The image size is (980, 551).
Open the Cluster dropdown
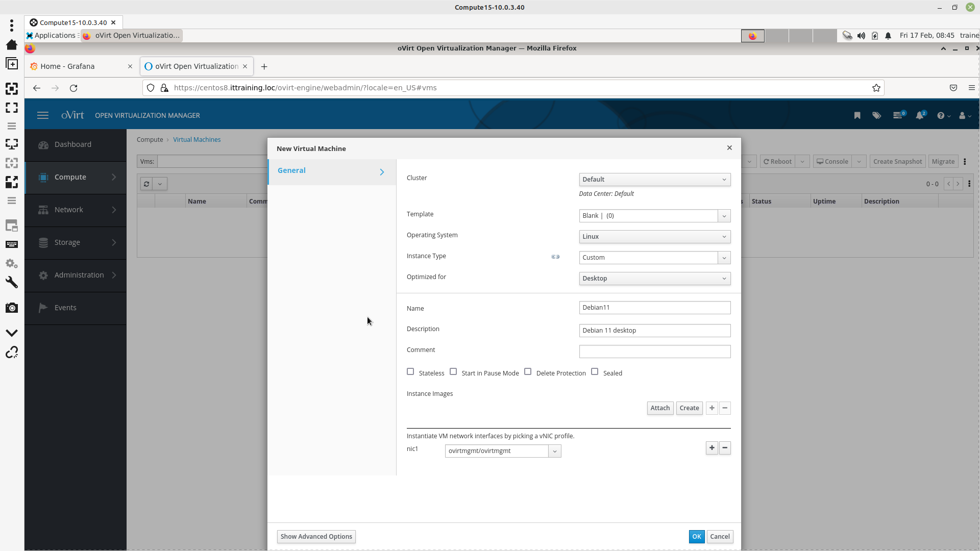654,180
